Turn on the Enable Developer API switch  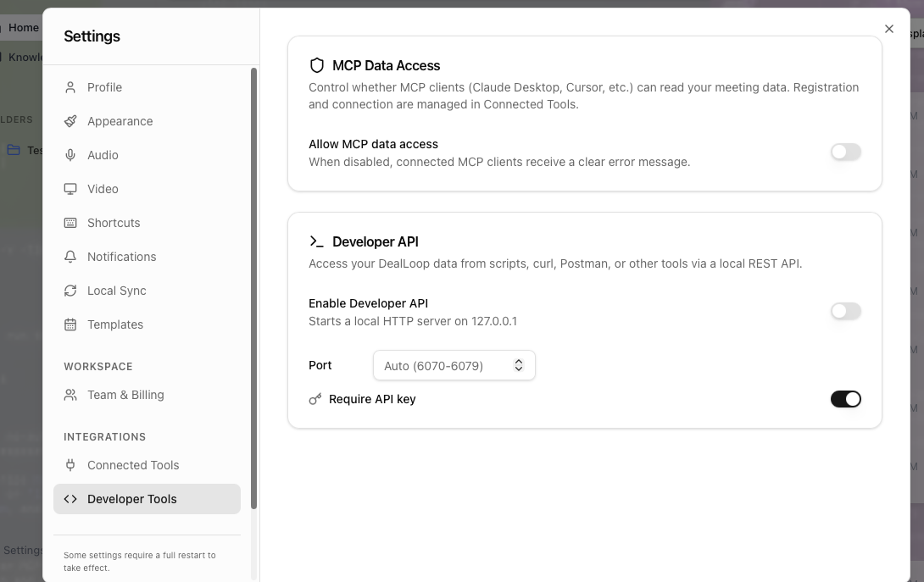845,311
